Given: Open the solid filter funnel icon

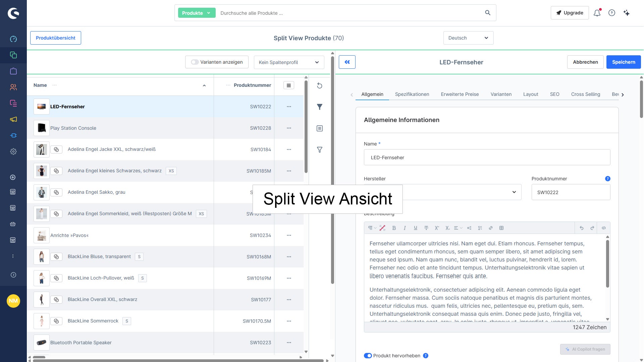Looking at the screenshot, I should coord(320,107).
